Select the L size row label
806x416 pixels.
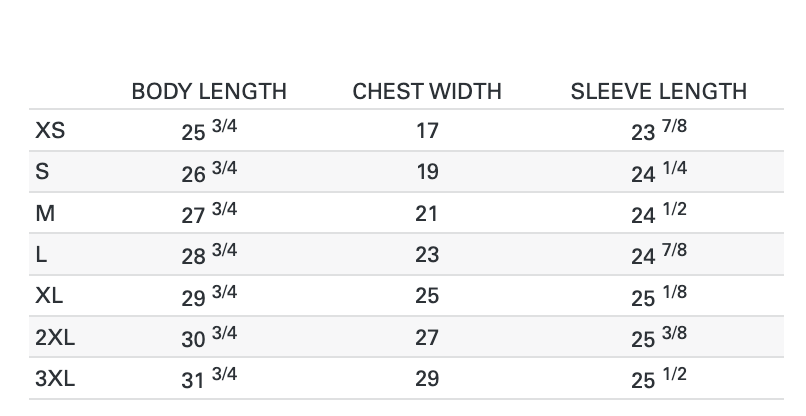(41, 254)
